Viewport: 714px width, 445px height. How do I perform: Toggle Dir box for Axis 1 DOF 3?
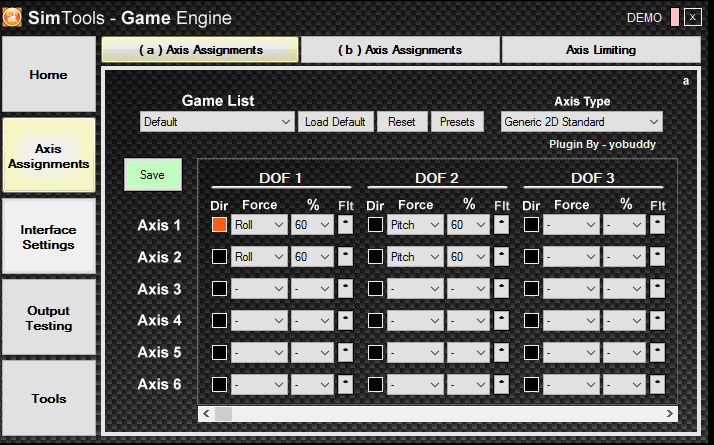531,225
